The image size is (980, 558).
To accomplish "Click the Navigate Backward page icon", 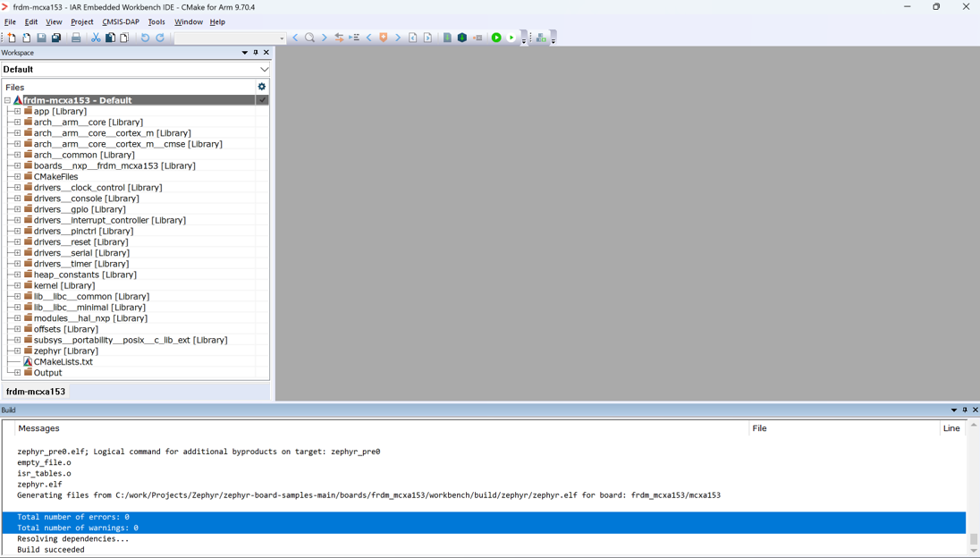I will point(412,38).
